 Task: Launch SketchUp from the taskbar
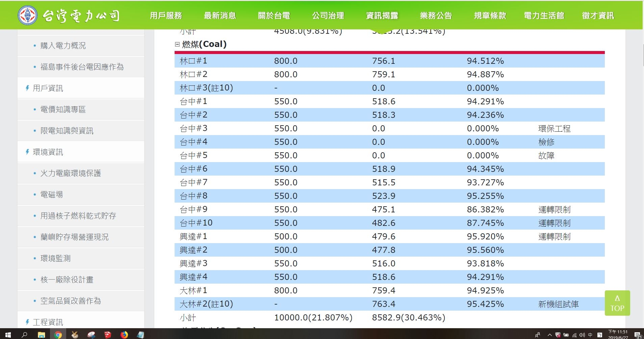tap(108, 335)
